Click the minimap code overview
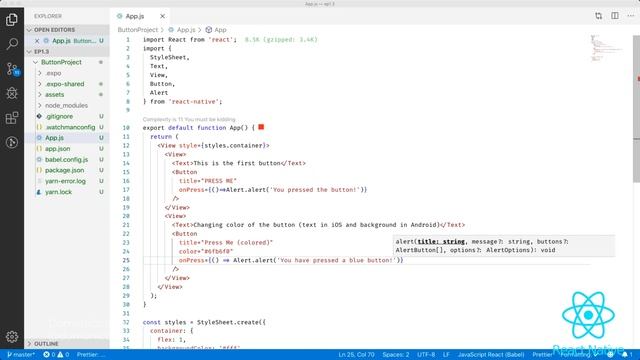The height and width of the screenshot is (360, 640). (608, 48)
